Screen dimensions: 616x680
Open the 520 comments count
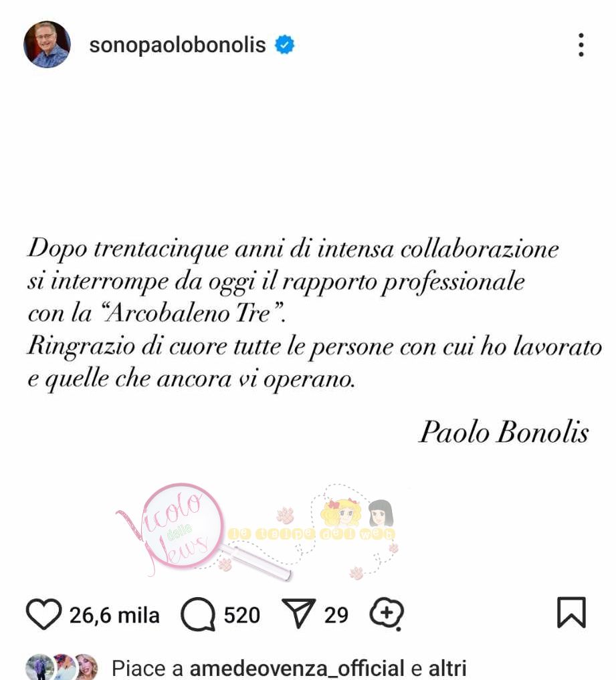(x=241, y=615)
